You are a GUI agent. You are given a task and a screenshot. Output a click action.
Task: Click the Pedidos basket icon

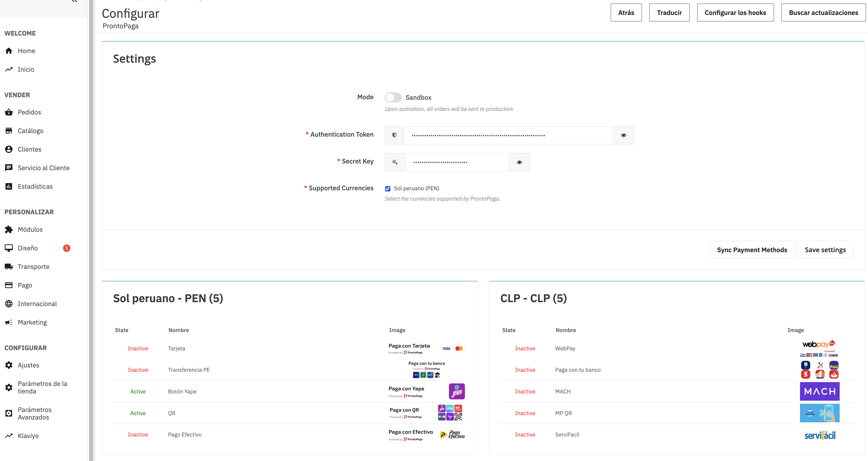[x=9, y=112]
